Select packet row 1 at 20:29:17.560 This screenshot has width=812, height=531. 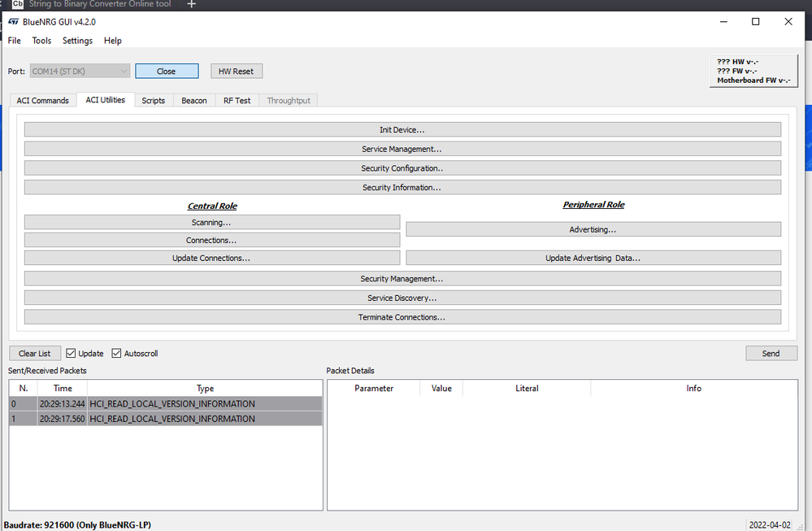[x=166, y=419]
